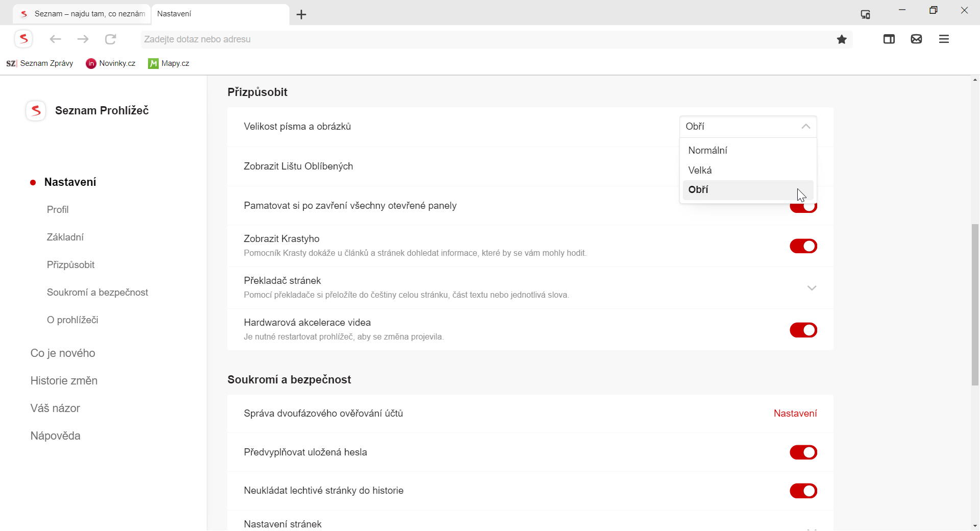Open the Profil settings section

58,210
